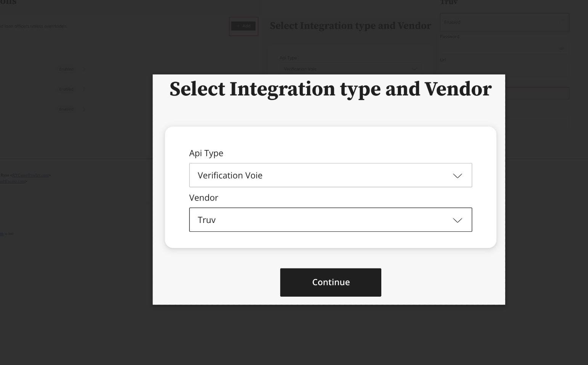The height and width of the screenshot is (365, 588).
Task: Click the blue link before 'to test'
Action: tap(2, 234)
